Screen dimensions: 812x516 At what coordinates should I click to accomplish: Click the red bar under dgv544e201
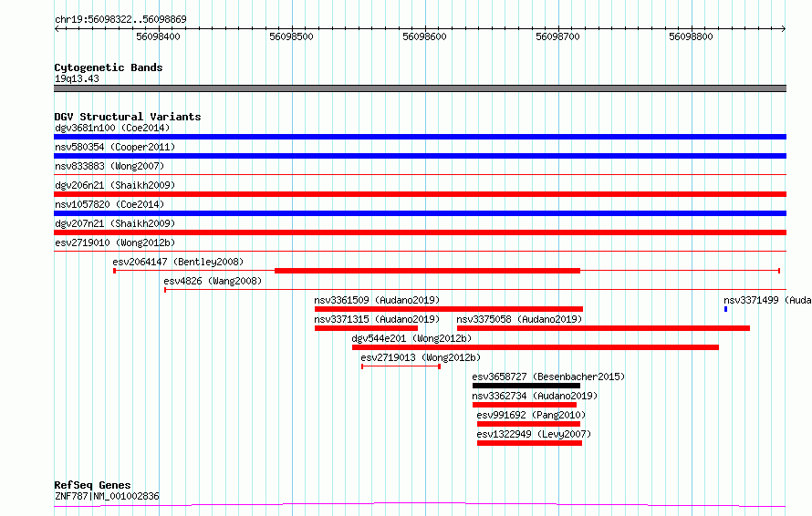(536, 347)
